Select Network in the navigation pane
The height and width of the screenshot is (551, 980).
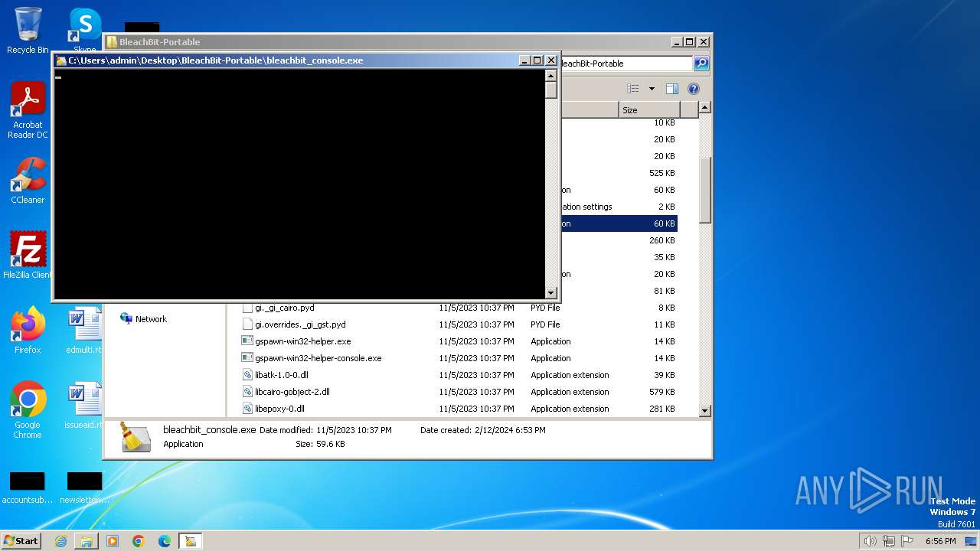pos(151,319)
